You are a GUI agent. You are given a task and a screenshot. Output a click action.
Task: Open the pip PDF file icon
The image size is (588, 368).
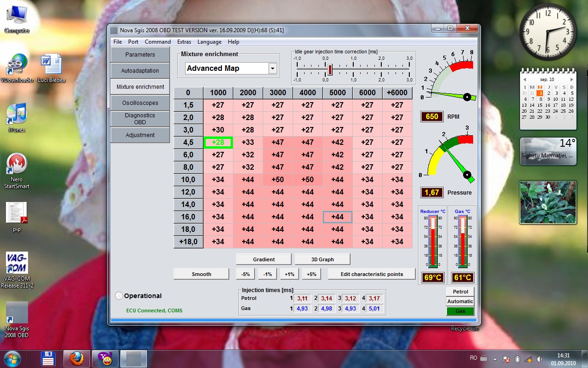[17, 213]
